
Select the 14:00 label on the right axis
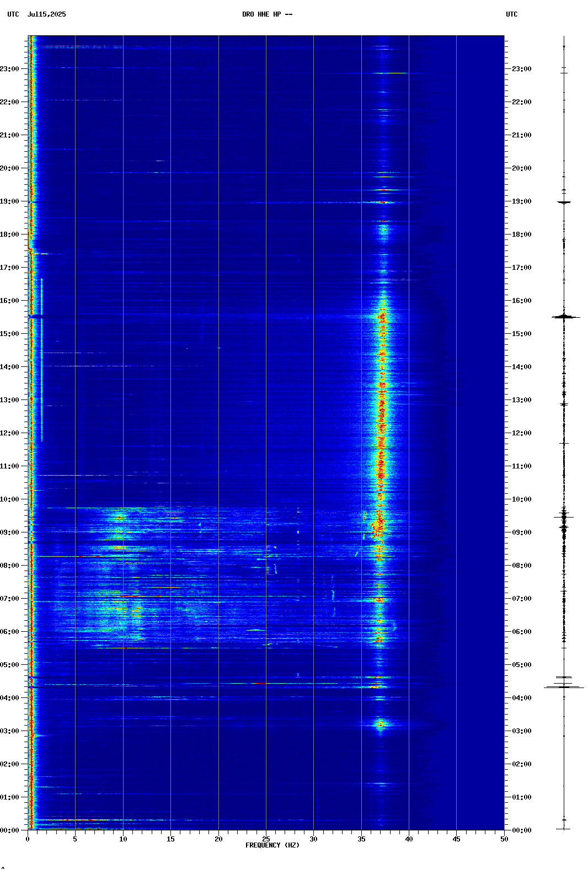[522, 367]
